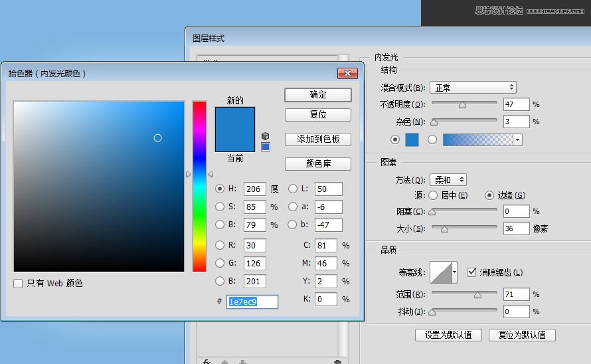591x364 pixels.
Task: Click the 杂色 noise value field
Action: point(517,122)
